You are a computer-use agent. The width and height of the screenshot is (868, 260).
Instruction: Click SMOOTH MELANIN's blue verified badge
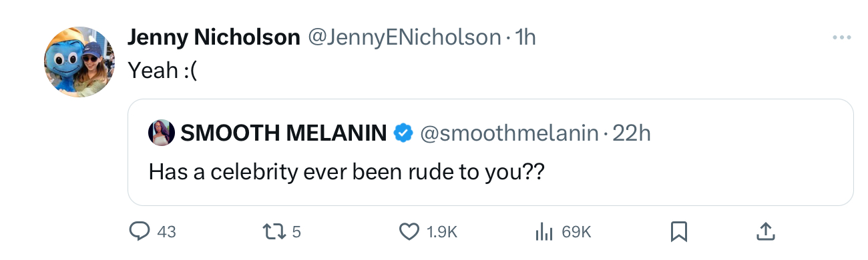403,133
